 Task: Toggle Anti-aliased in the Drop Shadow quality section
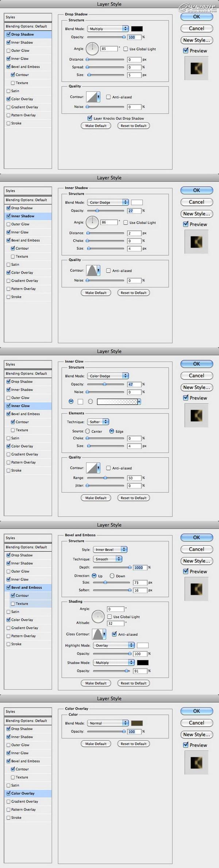pyautogui.click(x=108, y=97)
